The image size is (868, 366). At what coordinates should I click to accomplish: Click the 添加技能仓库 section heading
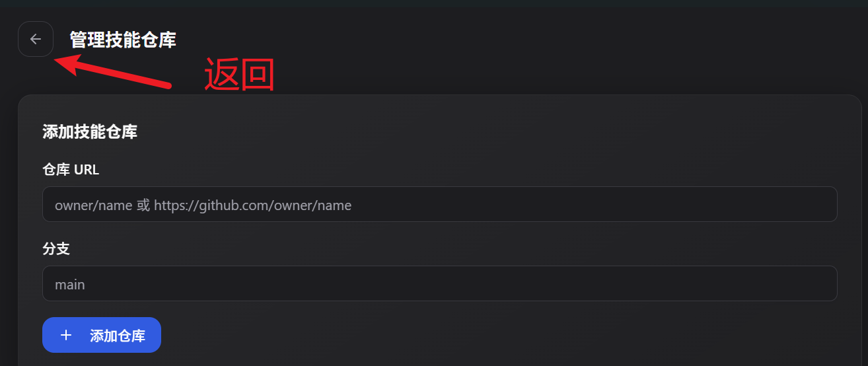[x=90, y=131]
